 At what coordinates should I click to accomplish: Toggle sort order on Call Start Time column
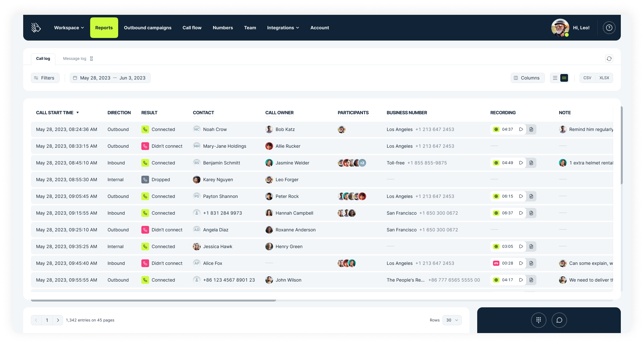pyautogui.click(x=77, y=113)
